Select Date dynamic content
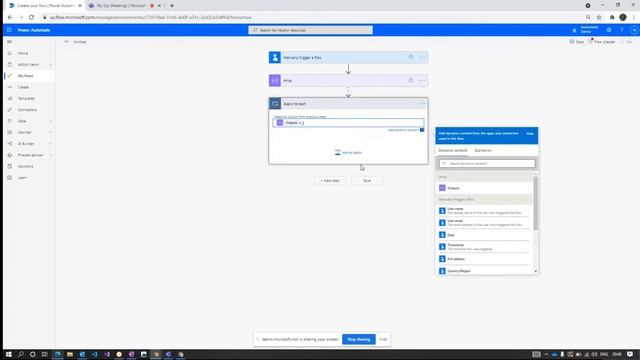The height and width of the screenshot is (360, 640). tap(484, 235)
